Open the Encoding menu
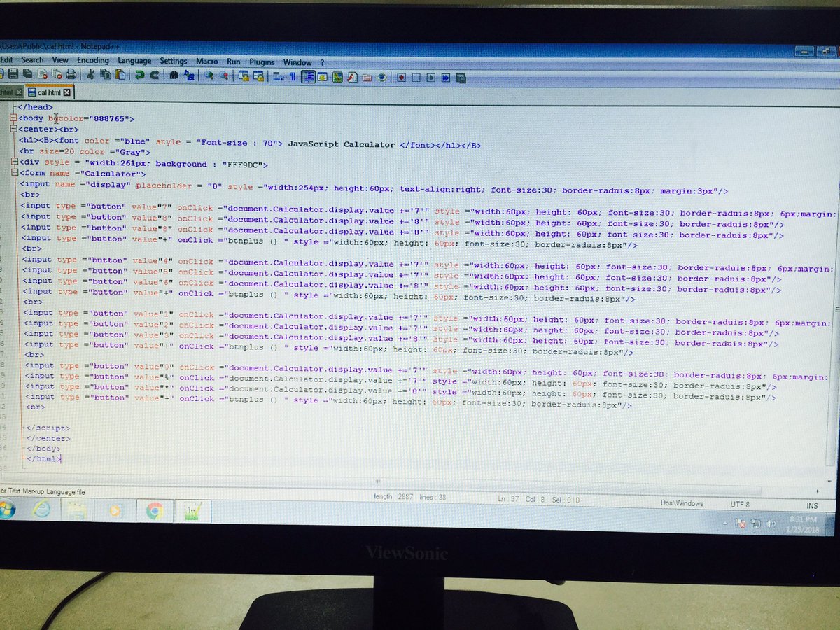The height and width of the screenshot is (630, 840). [93, 61]
